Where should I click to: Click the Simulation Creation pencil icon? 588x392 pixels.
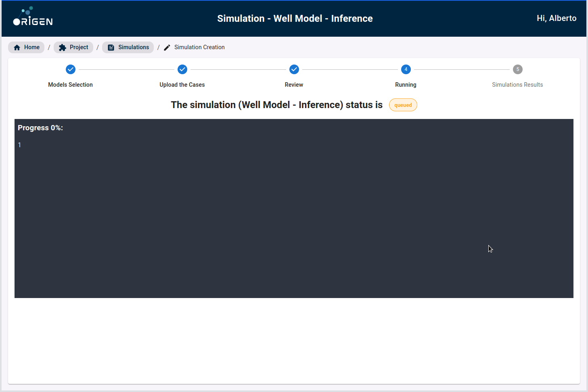(167, 48)
